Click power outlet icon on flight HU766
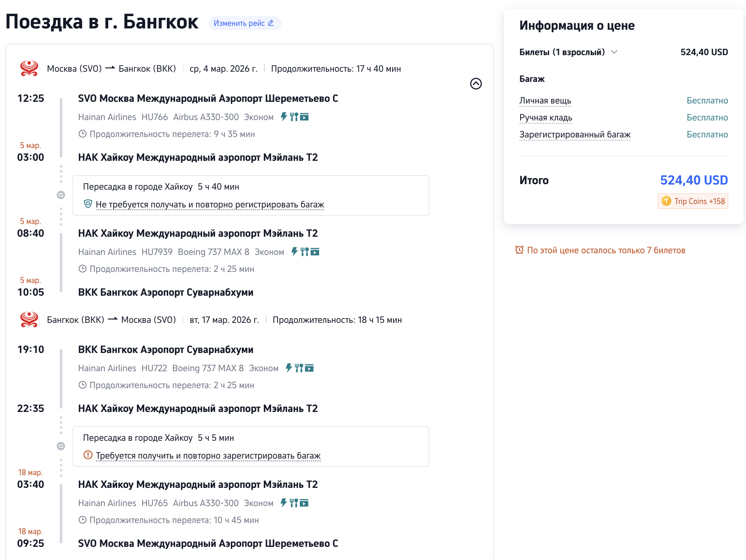Screen dimensions: 746x560 coord(284,117)
